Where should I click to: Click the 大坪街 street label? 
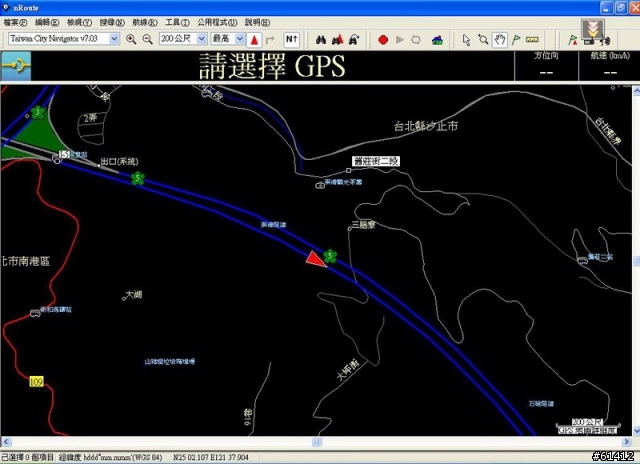[348, 369]
